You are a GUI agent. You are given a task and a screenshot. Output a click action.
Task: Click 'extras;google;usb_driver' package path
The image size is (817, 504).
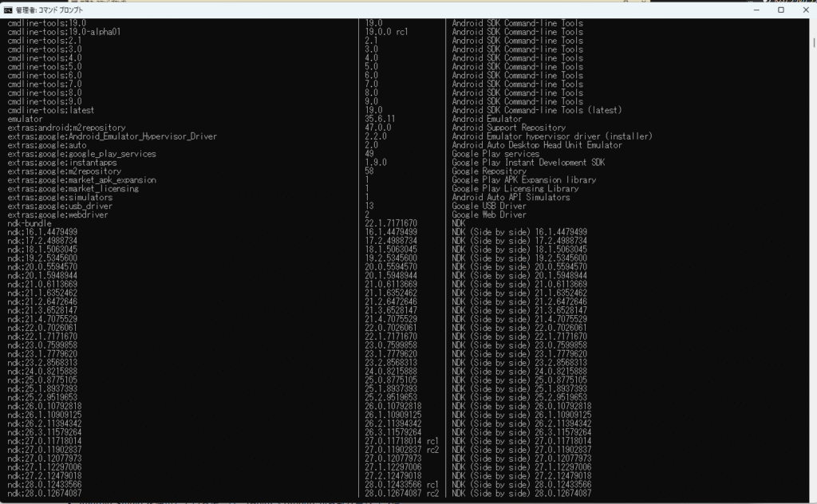coord(60,207)
